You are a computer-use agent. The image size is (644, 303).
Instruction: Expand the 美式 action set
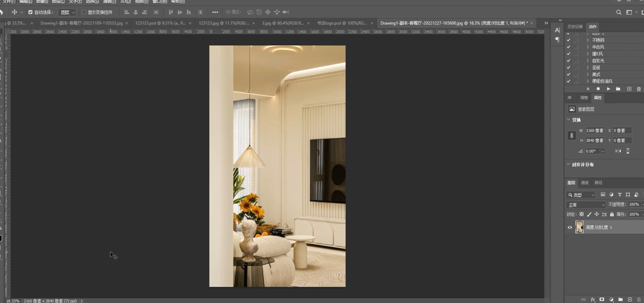click(x=587, y=74)
